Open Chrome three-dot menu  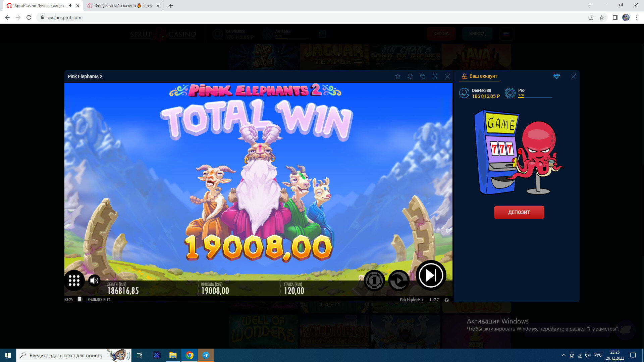click(x=637, y=17)
